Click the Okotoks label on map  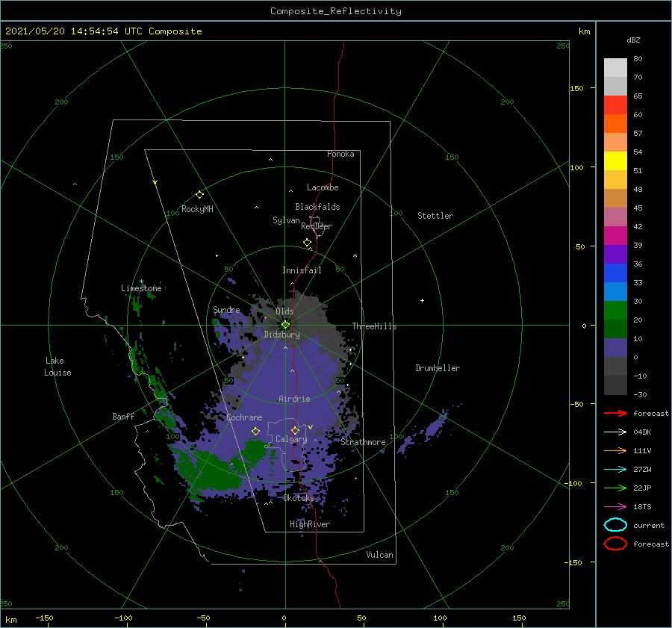coord(299,498)
